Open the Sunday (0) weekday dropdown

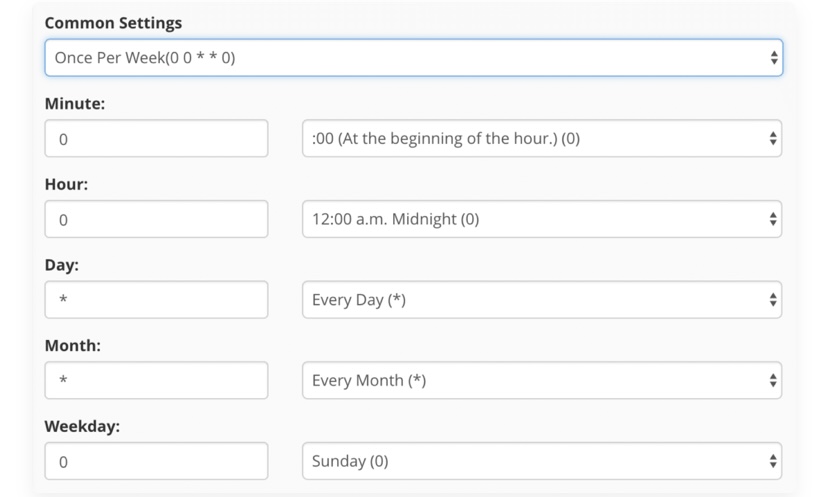tap(542, 461)
